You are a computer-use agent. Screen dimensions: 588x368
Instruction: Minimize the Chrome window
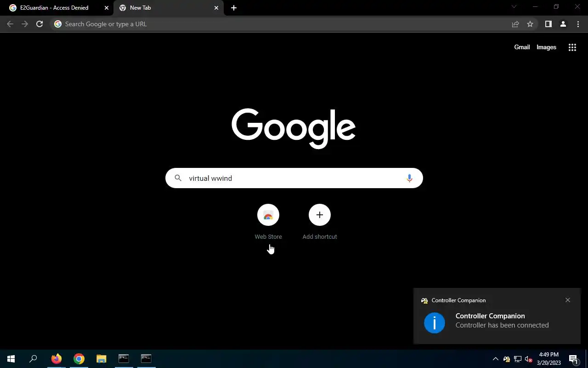(535, 7)
